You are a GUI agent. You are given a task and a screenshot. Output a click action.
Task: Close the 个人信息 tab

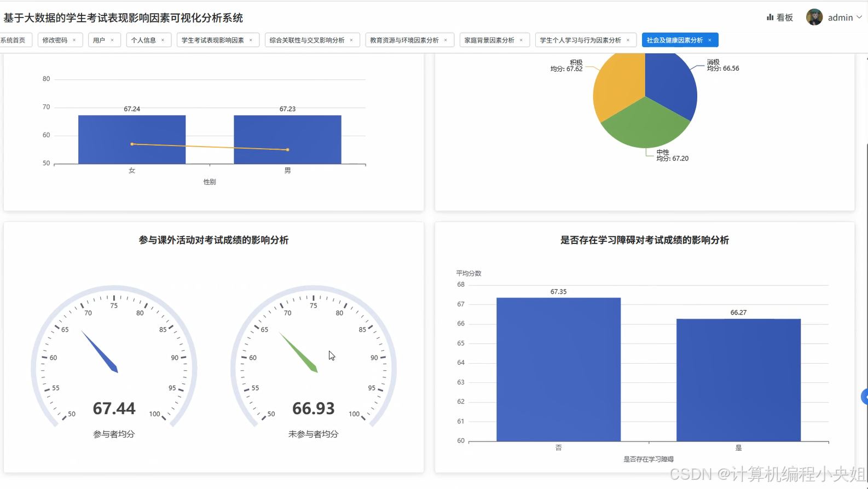(x=163, y=40)
